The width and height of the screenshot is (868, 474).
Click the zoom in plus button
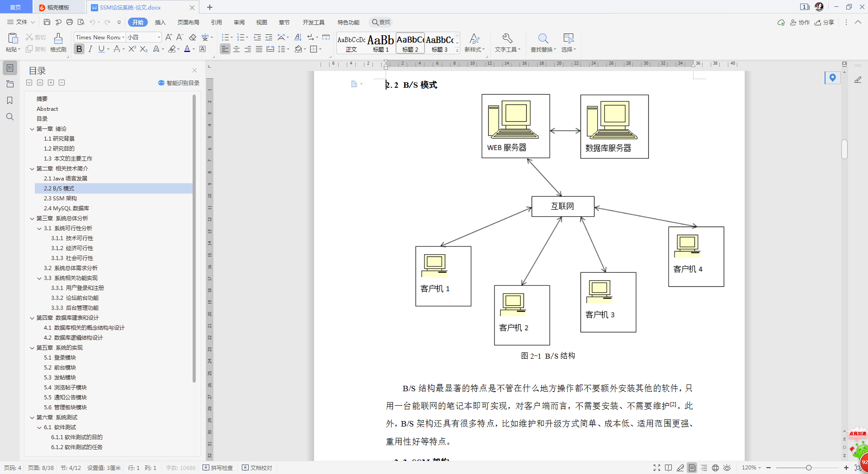[846, 468]
